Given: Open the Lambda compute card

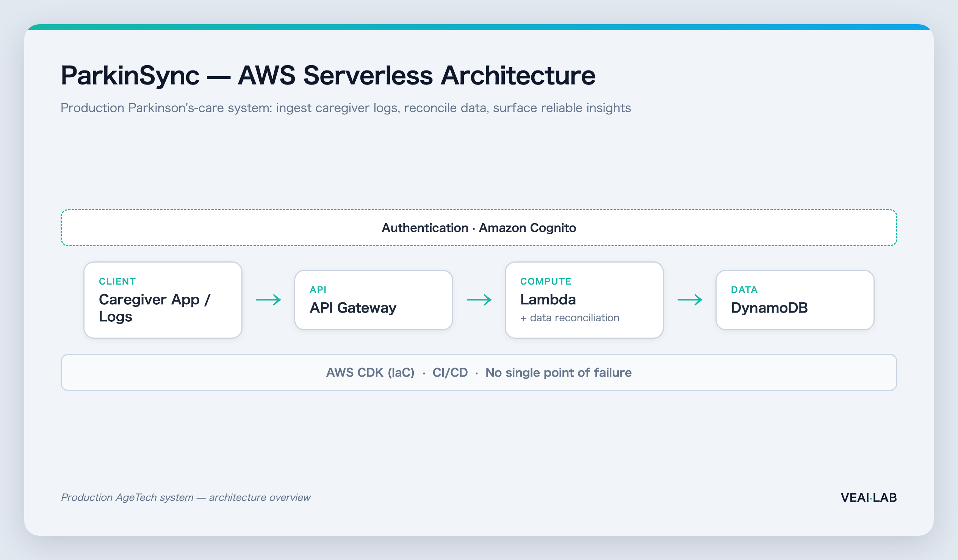Looking at the screenshot, I should click(x=584, y=300).
